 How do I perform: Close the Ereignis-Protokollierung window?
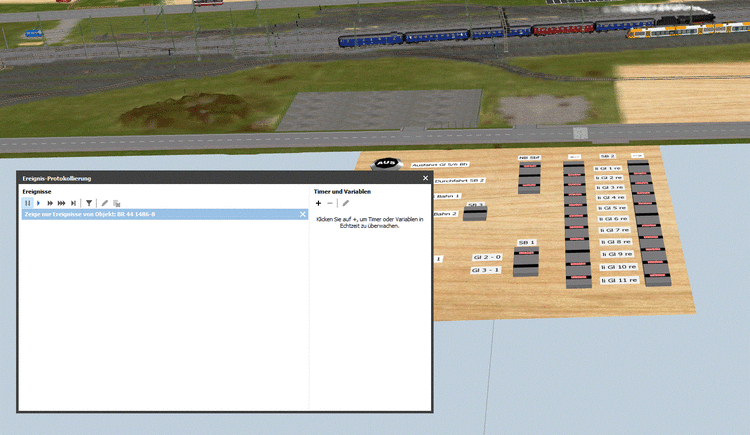(x=425, y=178)
